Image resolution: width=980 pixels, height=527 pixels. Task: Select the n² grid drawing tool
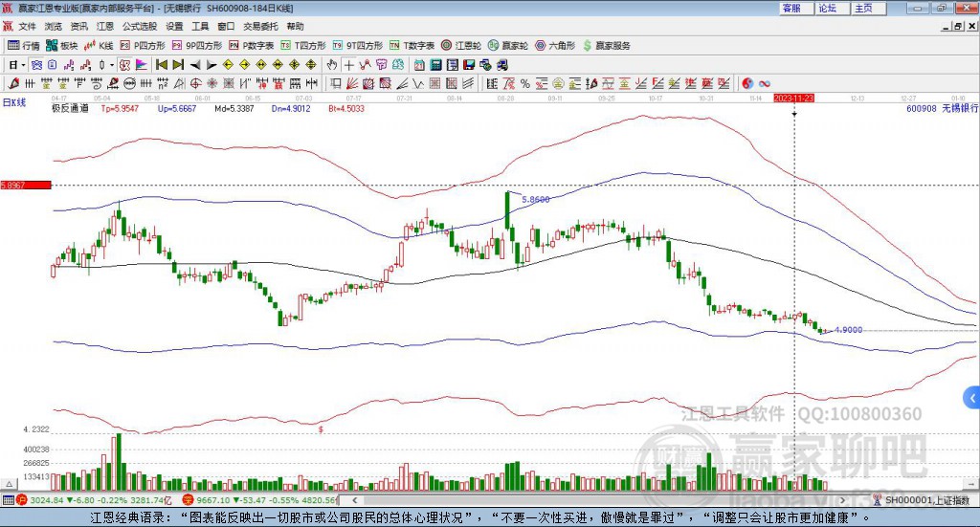[x=163, y=83]
